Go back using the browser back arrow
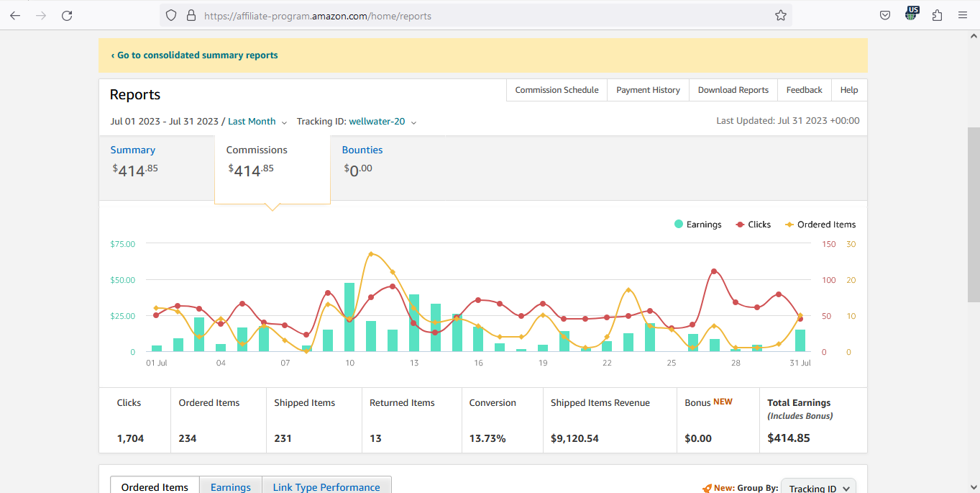 15,15
